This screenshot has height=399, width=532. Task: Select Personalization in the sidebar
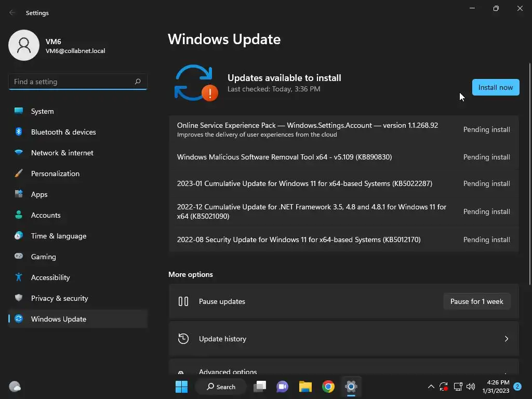pyautogui.click(x=78, y=174)
